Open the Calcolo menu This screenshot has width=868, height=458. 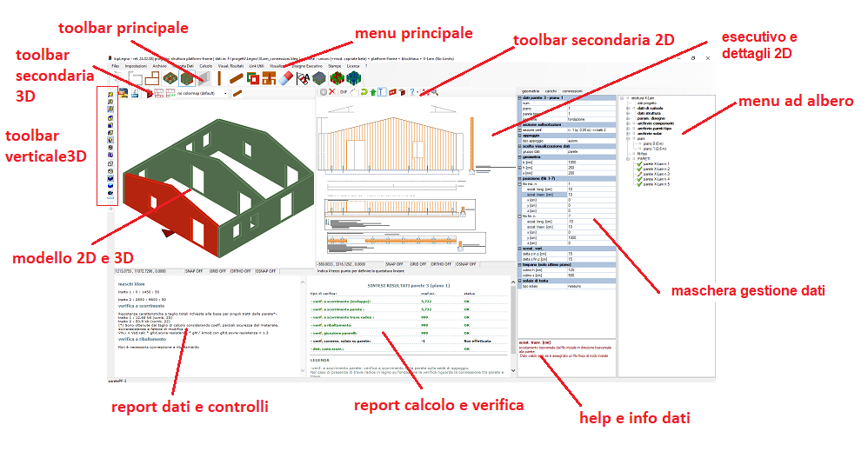[x=205, y=66]
